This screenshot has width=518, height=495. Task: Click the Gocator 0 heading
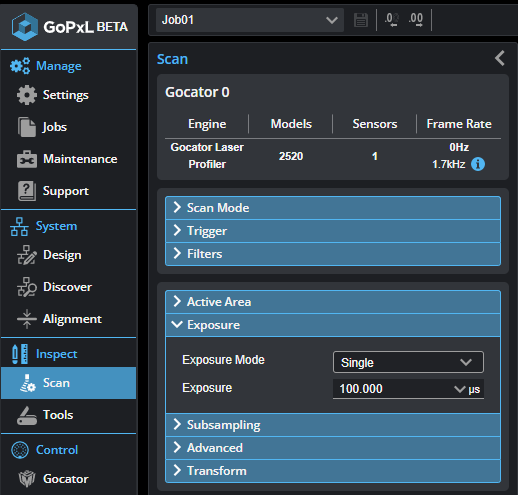tap(197, 92)
